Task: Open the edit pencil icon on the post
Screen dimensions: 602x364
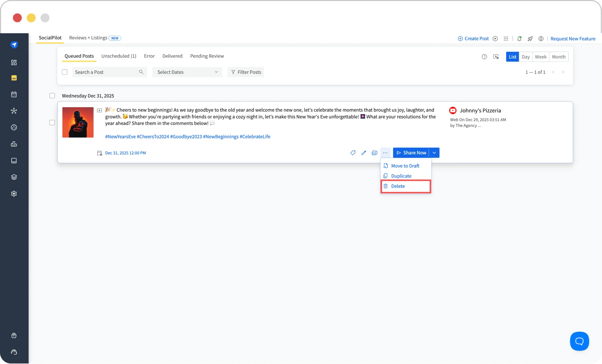Action: point(364,153)
